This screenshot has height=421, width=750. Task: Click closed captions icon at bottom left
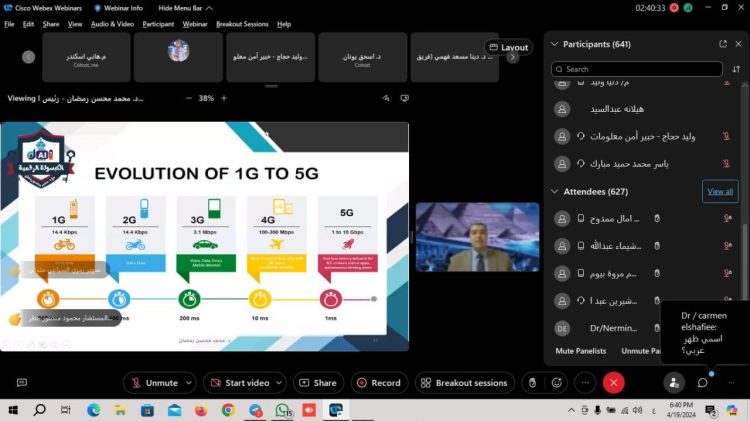(22, 383)
